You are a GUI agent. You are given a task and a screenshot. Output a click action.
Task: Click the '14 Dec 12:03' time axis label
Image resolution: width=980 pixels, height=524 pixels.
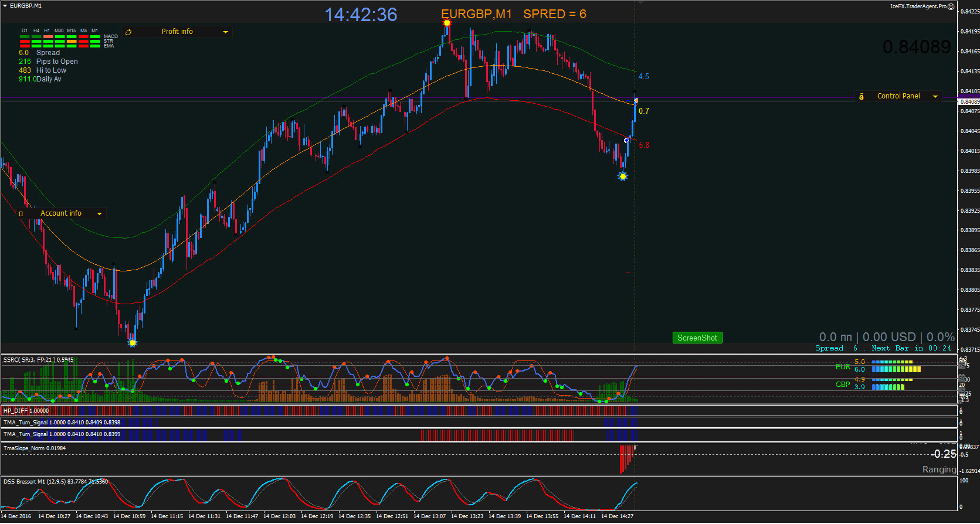coord(279,516)
